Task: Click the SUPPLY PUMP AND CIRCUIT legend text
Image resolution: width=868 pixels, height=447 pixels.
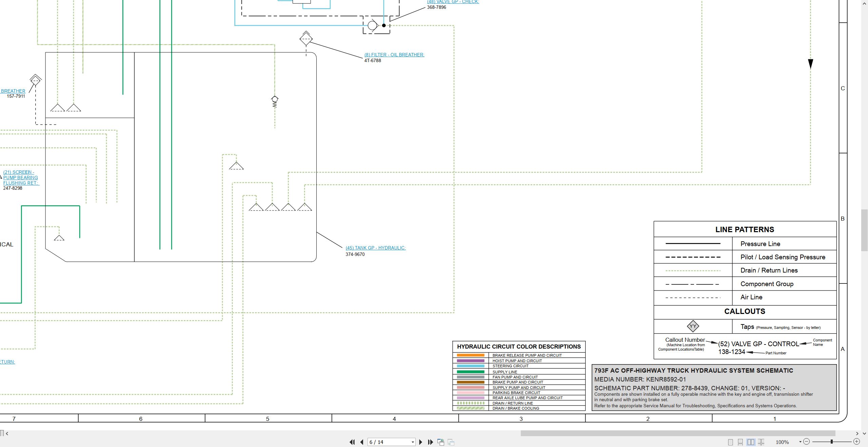Action: pos(519,388)
